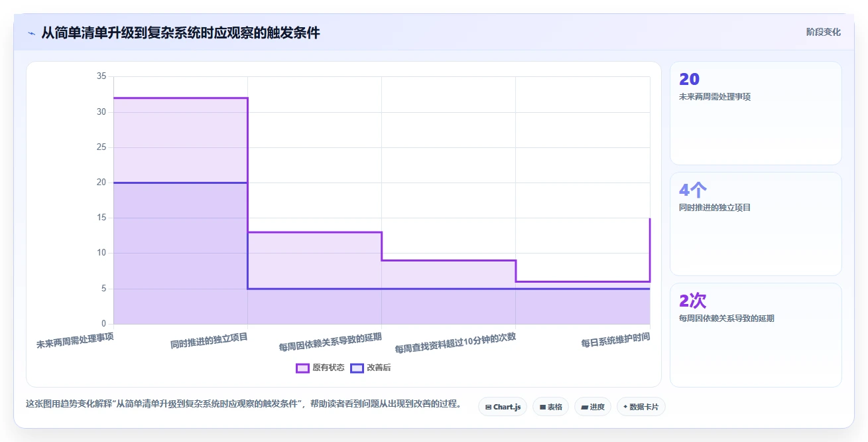The image size is (868, 442).
Task: Click the x-axis label 未来两周需处理事项
Action: click(x=75, y=340)
